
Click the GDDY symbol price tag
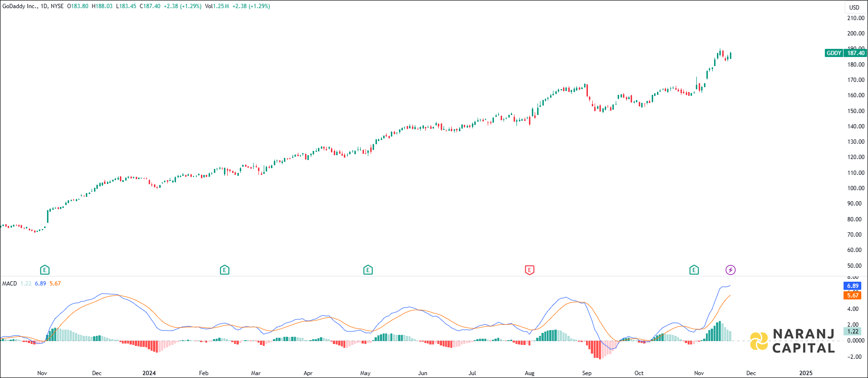coord(834,53)
